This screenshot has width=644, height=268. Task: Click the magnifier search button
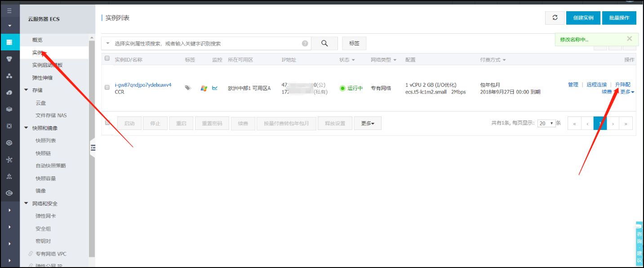(324, 43)
